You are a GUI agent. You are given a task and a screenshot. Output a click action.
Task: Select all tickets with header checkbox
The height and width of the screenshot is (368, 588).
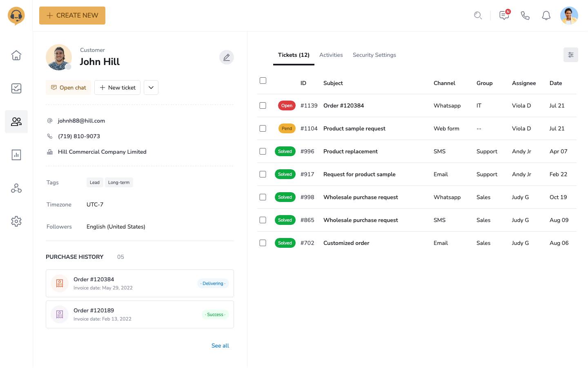263,81
